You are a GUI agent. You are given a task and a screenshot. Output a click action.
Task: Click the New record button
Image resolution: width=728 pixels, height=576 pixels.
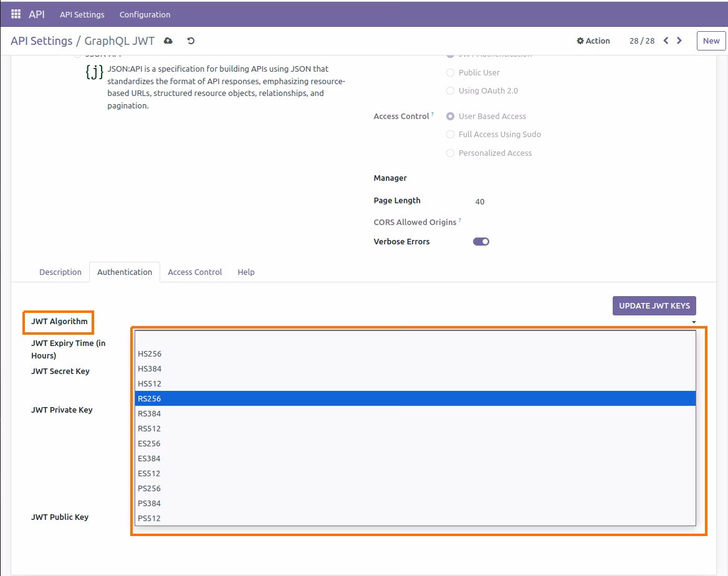pyautogui.click(x=711, y=41)
